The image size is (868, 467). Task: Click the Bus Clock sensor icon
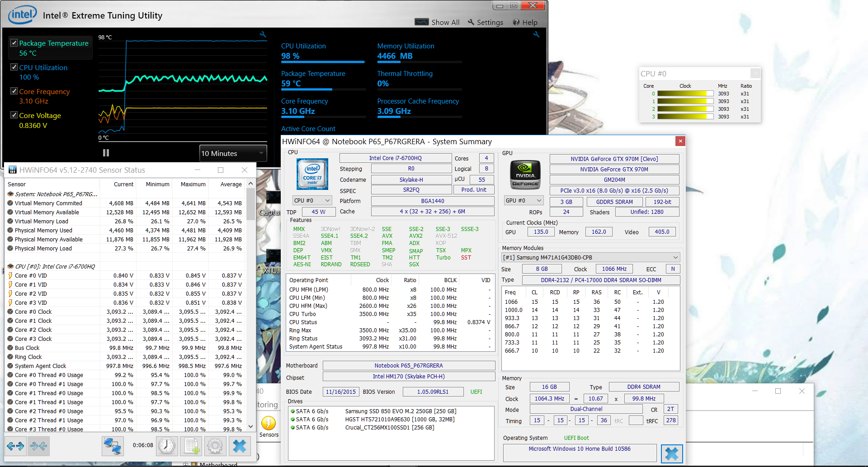10,348
